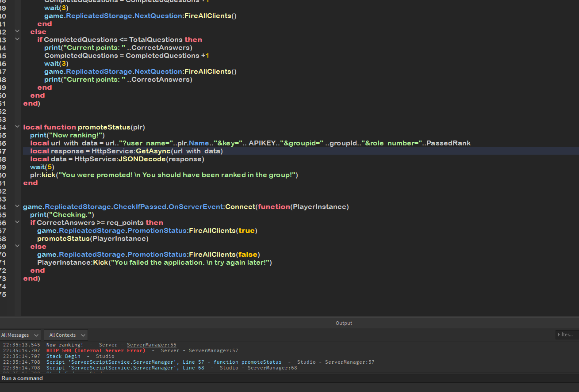Place cursor on 'local function promoteStatus(plr)' line
Screen dimensions: 579x392
(84, 127)
